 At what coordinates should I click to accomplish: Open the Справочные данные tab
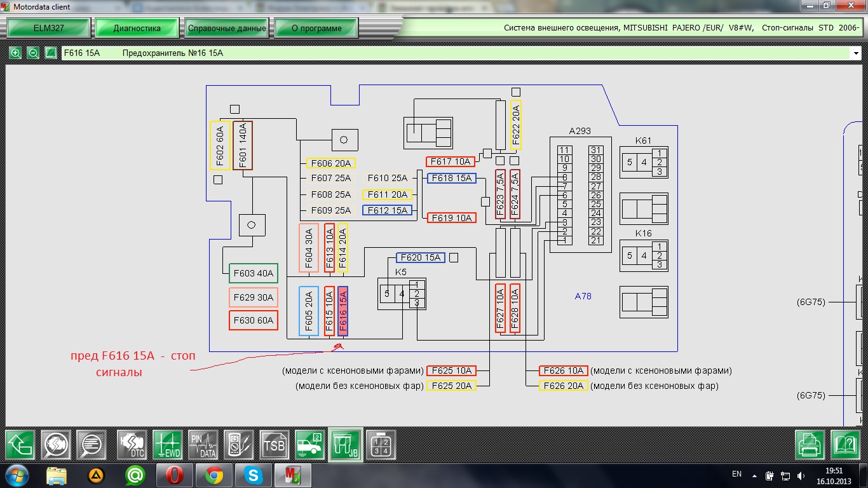click(x=227, y=28)
